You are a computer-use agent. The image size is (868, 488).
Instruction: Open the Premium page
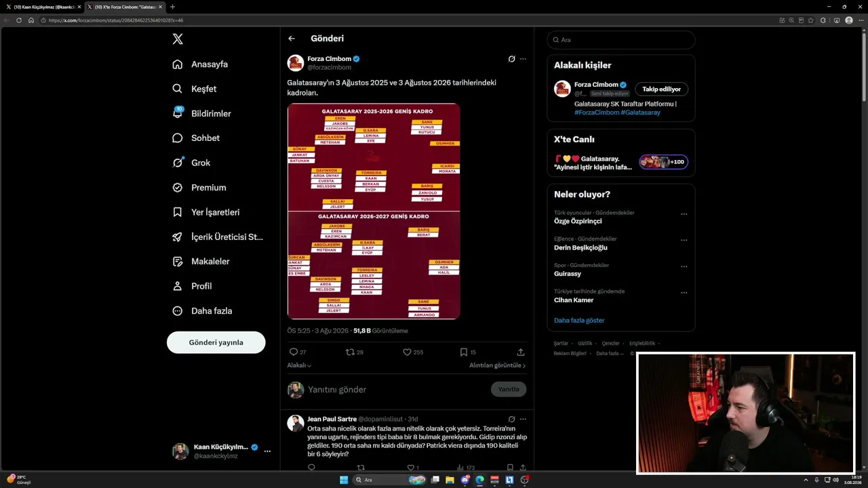click(x=199, y=188)
